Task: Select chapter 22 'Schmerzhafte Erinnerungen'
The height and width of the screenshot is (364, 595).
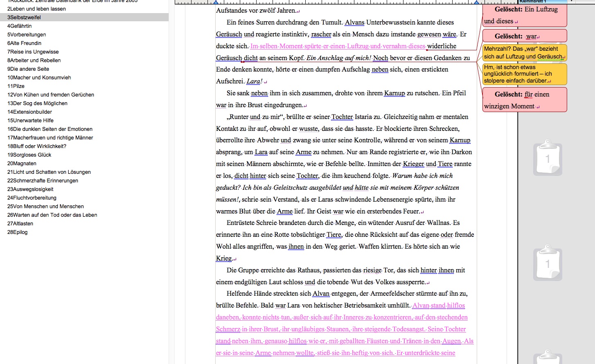Action: pos(84,180)
